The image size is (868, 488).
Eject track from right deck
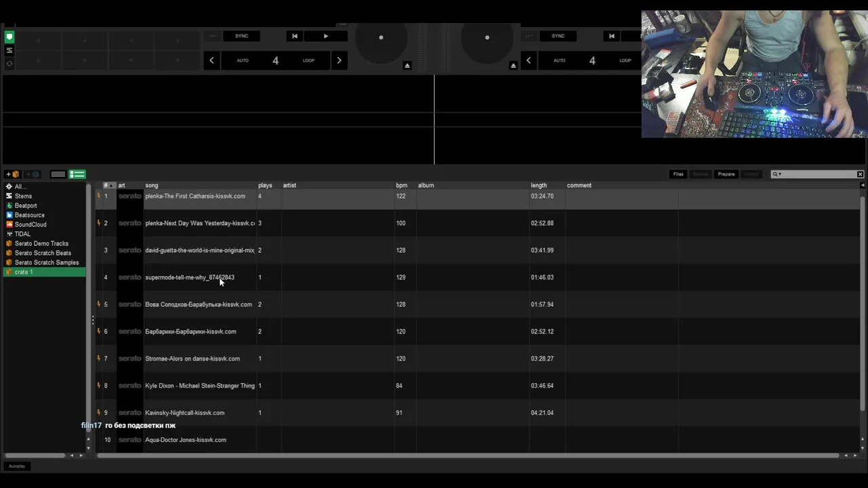pyautogui.click(x=513, y=65)
